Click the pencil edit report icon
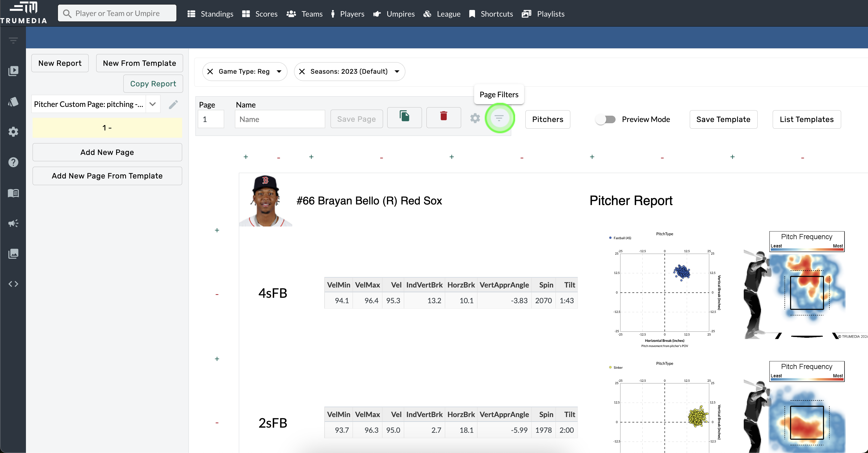 coord(173,104)
